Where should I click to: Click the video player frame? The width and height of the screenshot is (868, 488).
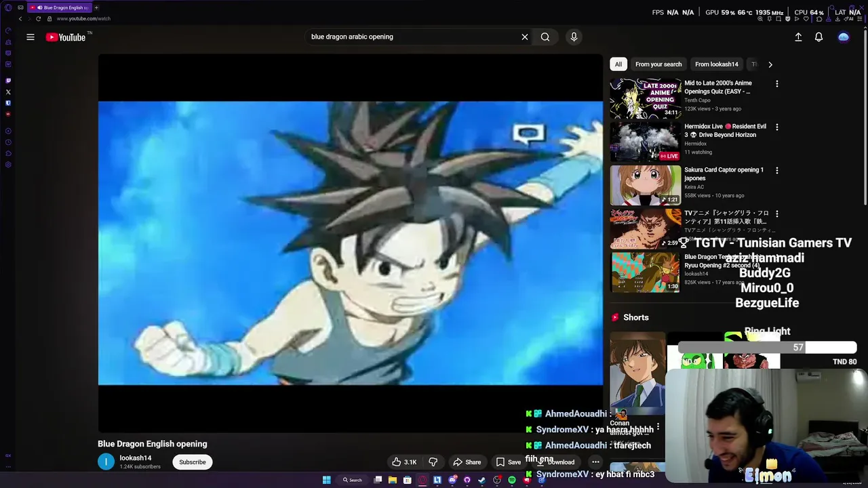[x=351, y=243]
